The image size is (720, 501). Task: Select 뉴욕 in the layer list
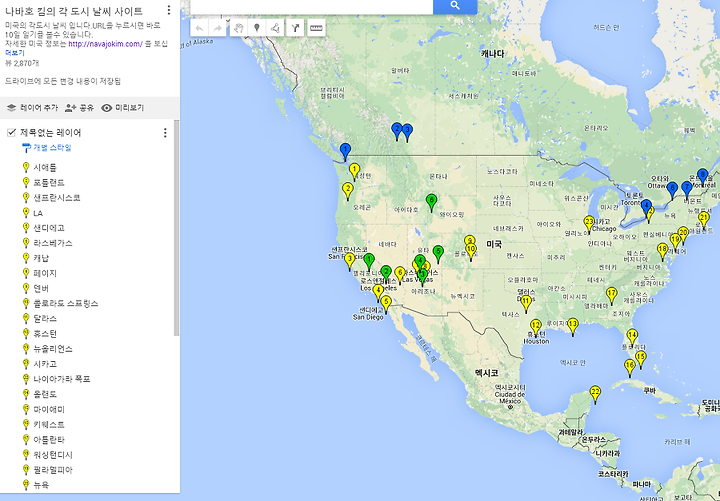41,485
